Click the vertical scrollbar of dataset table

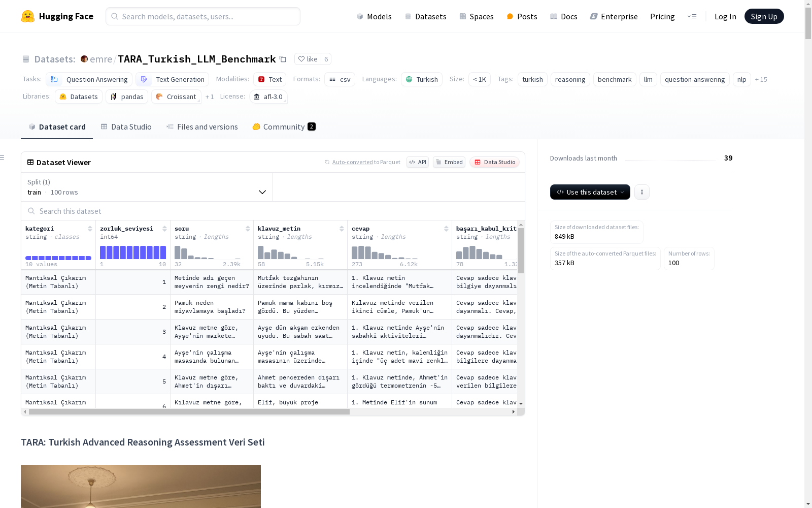point(521,250)
